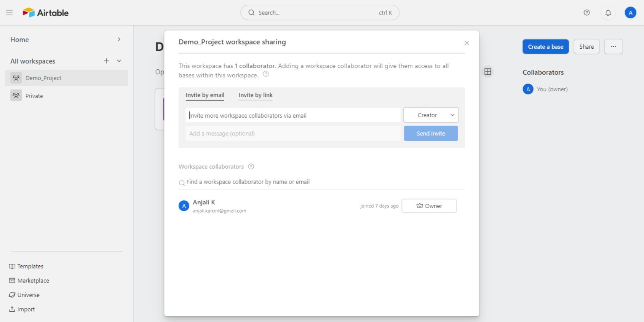
Task: Open the notifications bell
Action: [x=608, y=13]
